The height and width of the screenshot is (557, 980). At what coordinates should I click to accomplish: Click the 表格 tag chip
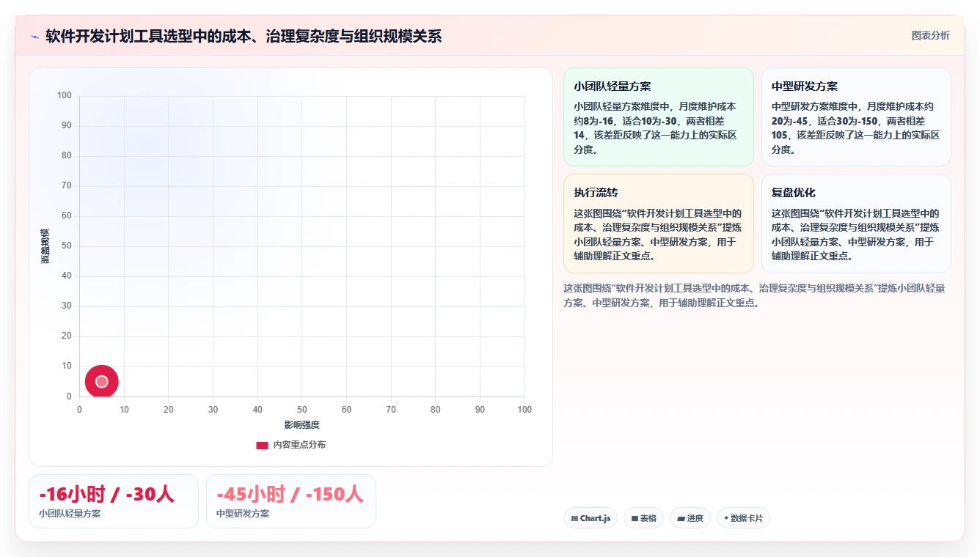tap(643, 518)
